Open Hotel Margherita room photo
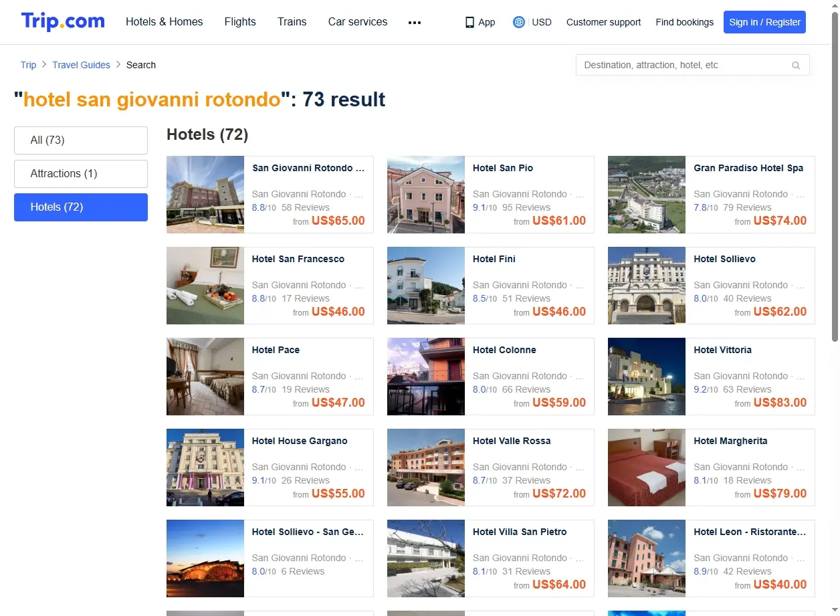 click(647, 468)
